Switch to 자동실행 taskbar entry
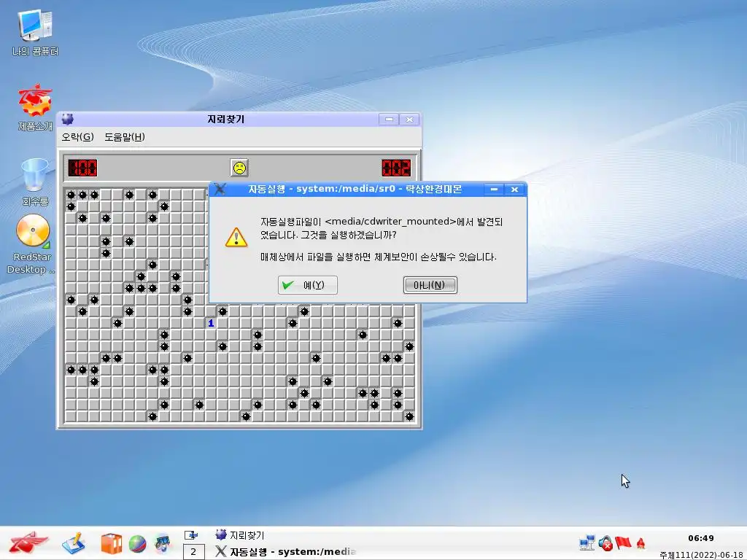 [x=286, y=551]
